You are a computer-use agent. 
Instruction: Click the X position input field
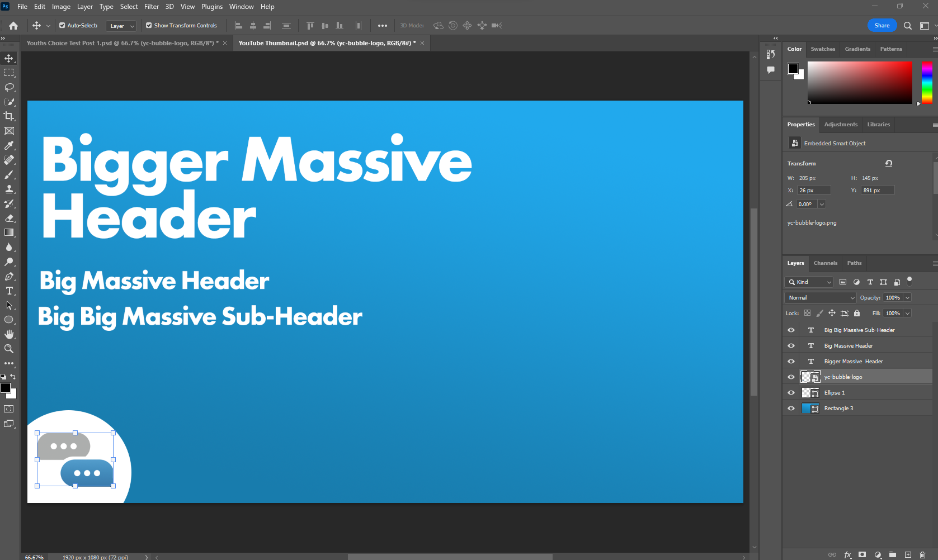pos(813,191)
